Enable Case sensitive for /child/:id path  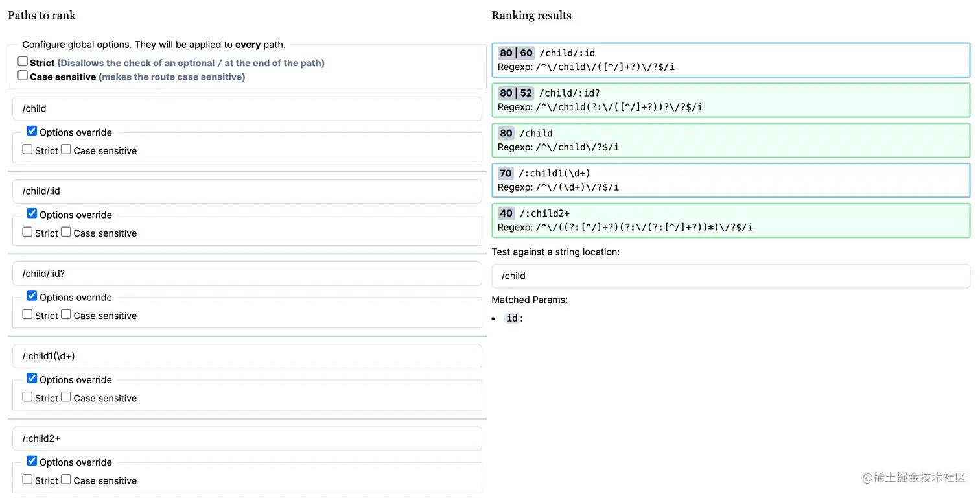click(x=66, y=231)
